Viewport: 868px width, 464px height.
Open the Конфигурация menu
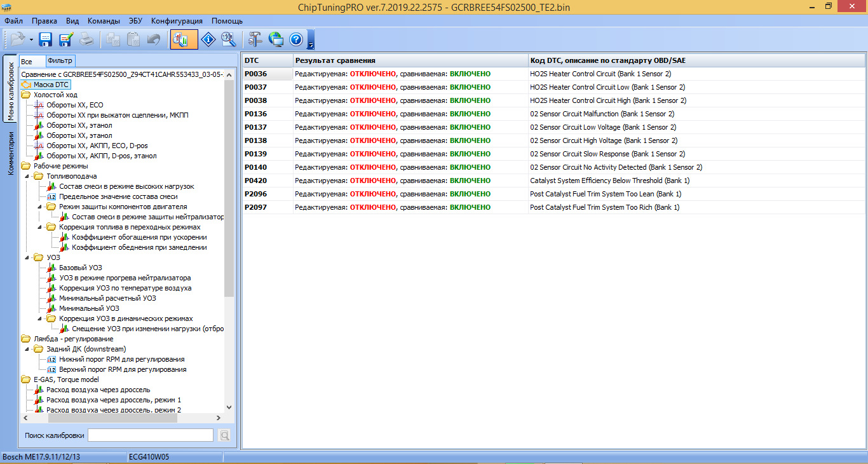pyautogui.click(x=177, y=21)
